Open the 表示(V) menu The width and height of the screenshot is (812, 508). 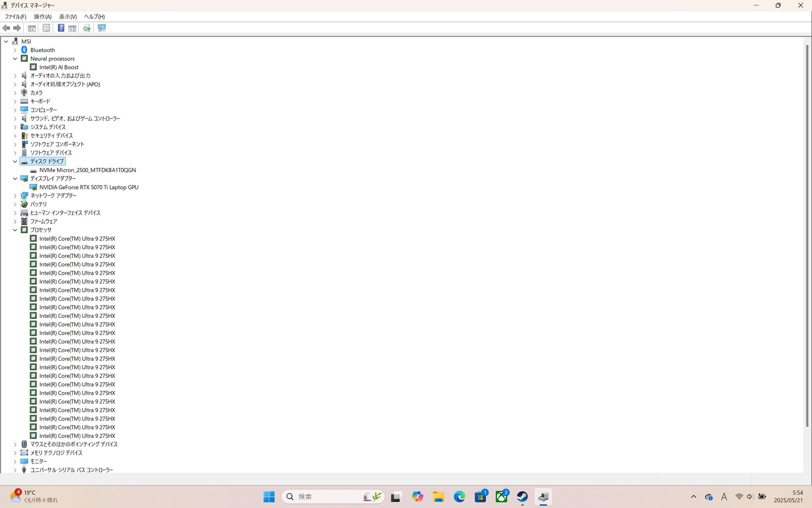coord(68,17)
